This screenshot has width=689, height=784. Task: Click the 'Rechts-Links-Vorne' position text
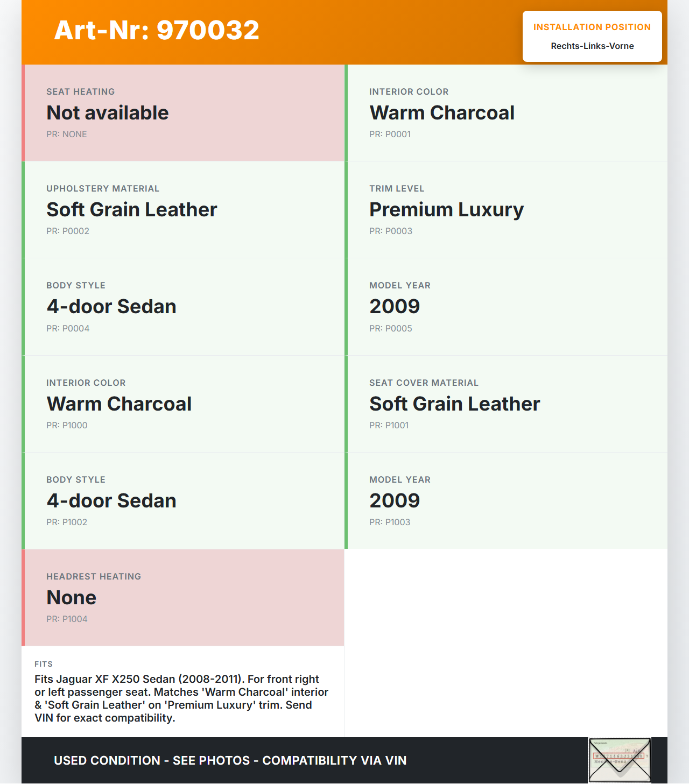[x=592, y=46]
